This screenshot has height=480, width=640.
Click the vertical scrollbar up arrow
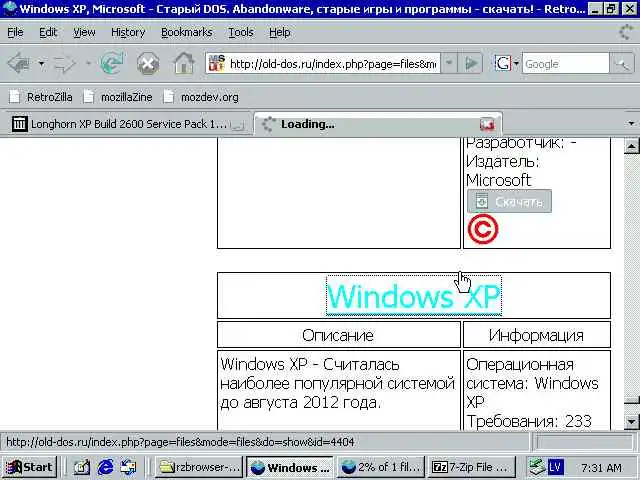631,146
